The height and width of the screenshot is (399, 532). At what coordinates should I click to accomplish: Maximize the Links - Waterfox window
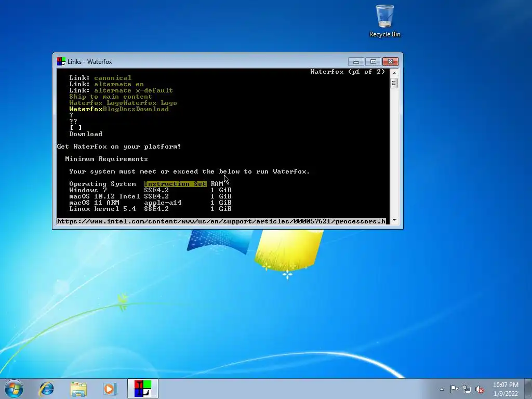click(373, 62)
